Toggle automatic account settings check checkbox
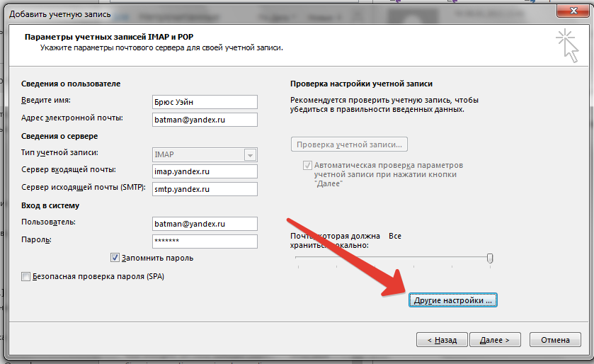Viewport: 594px width, 364px height. tap(307, 165)
